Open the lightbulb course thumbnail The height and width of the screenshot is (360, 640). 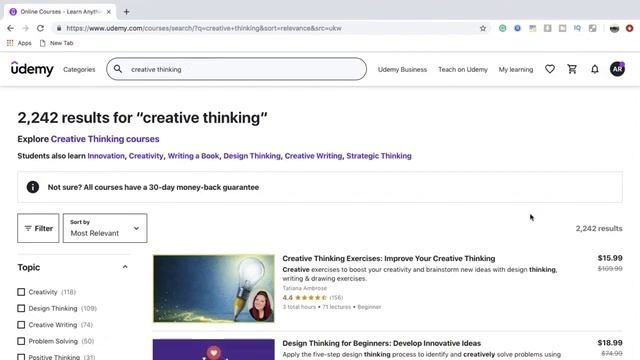pyautogui.click(x=214, y=289)
